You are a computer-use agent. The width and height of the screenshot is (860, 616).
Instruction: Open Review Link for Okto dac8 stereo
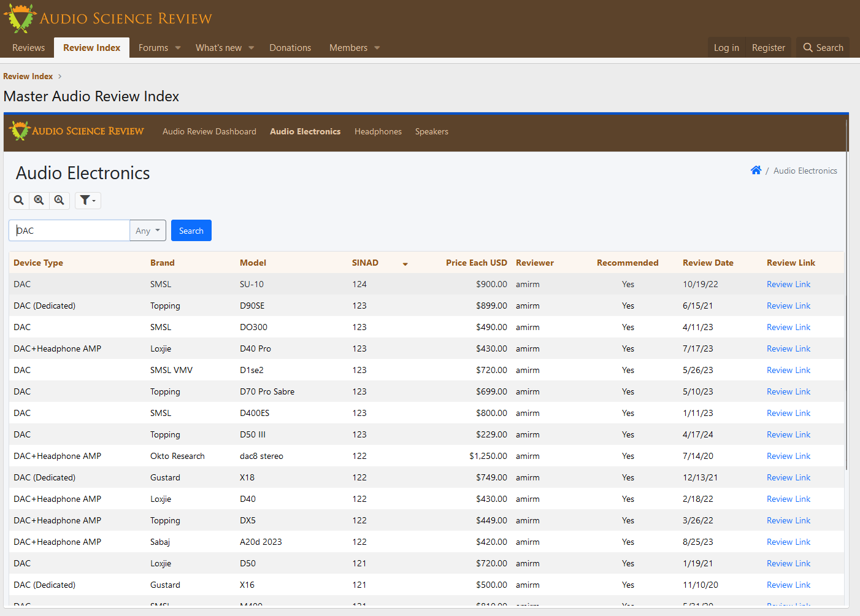pos(788,456)
